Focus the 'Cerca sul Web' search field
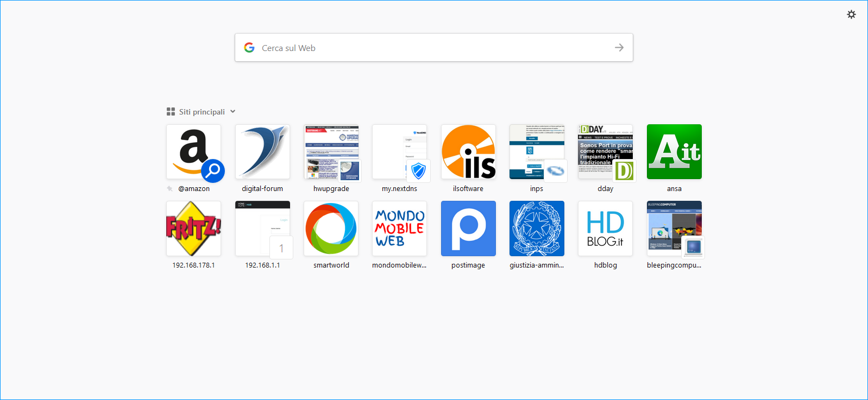The width and height of the screenshot is (868, 400). click(x=433, y=48)
